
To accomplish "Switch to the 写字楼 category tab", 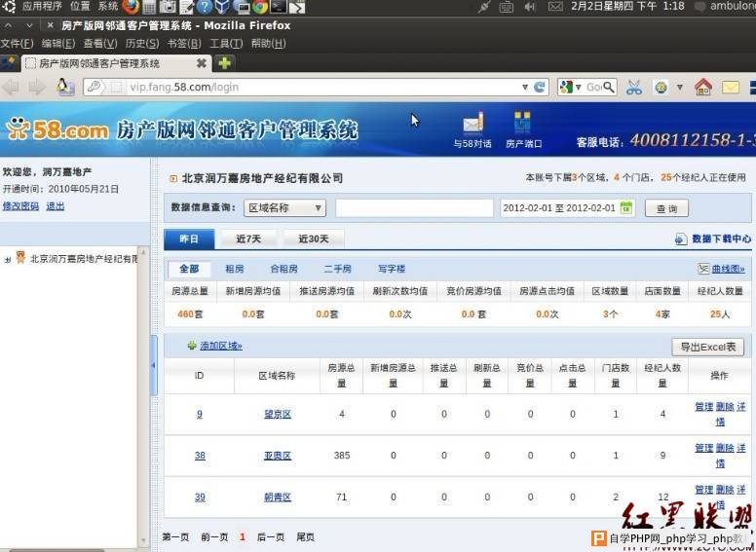I will (392, 269).
